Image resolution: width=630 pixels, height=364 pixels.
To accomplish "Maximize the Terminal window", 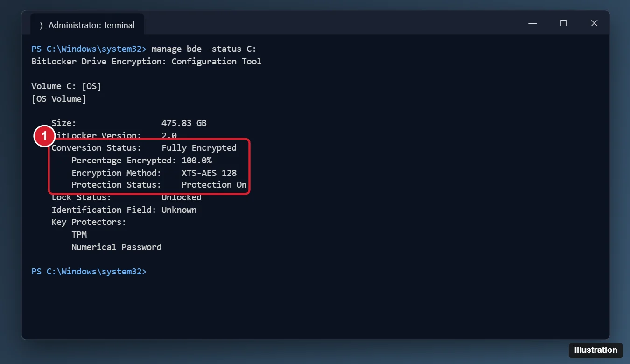I will 563,23.
